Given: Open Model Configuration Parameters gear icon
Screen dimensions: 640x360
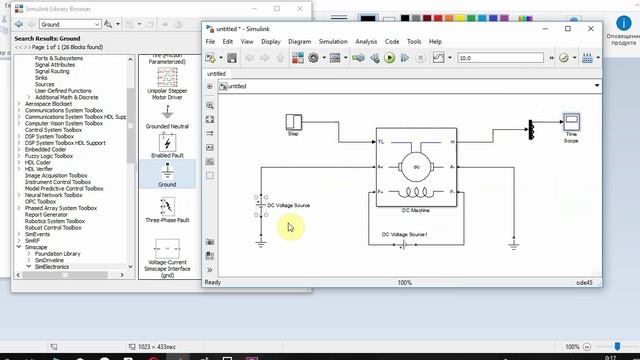Looking at the screenshot, I should (x=313, y=58).
